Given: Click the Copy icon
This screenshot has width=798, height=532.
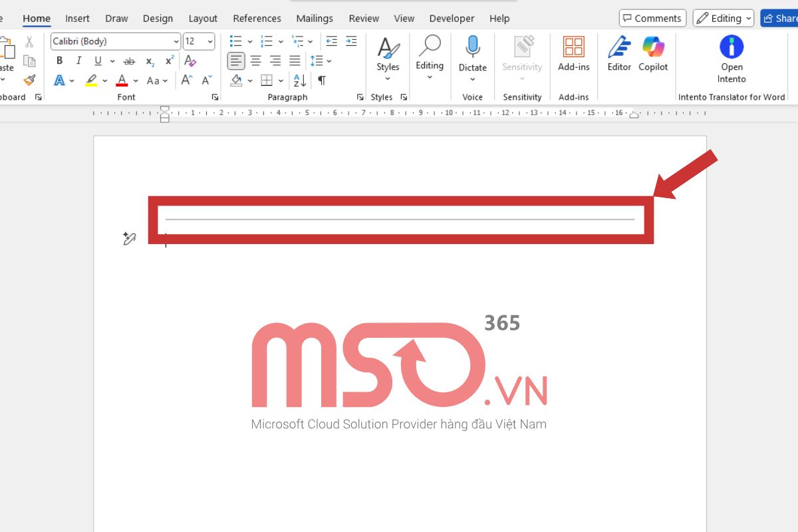Looking at the screenshot, I should click(29, 61).
